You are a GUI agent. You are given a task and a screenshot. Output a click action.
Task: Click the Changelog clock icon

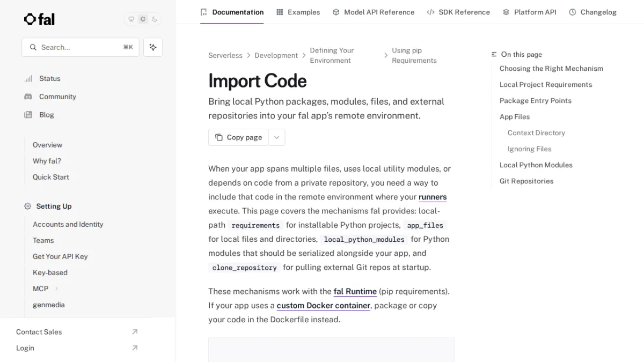click(573, 12)
